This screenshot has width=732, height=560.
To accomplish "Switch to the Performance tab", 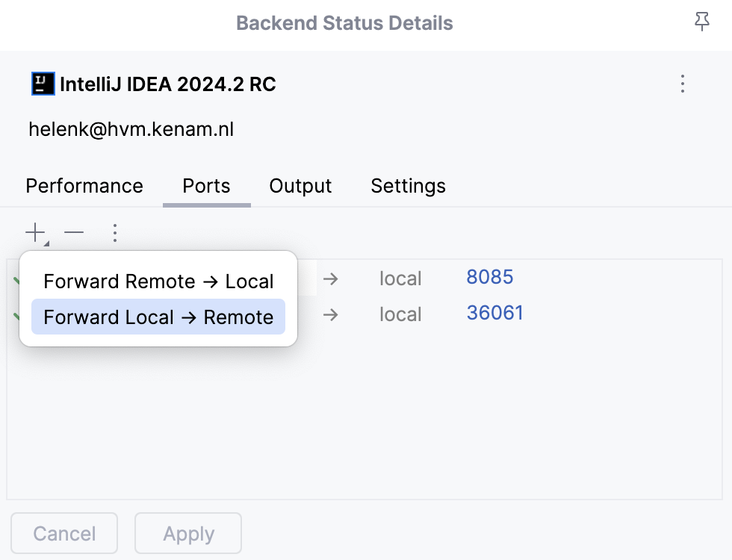I will [x=84, y=186].
